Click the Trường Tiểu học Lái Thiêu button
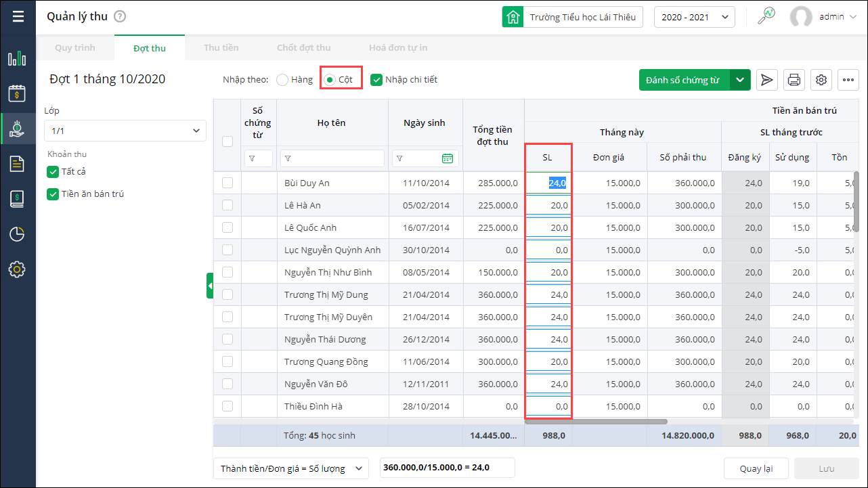868x488 pixels. [x=572, y=17]
